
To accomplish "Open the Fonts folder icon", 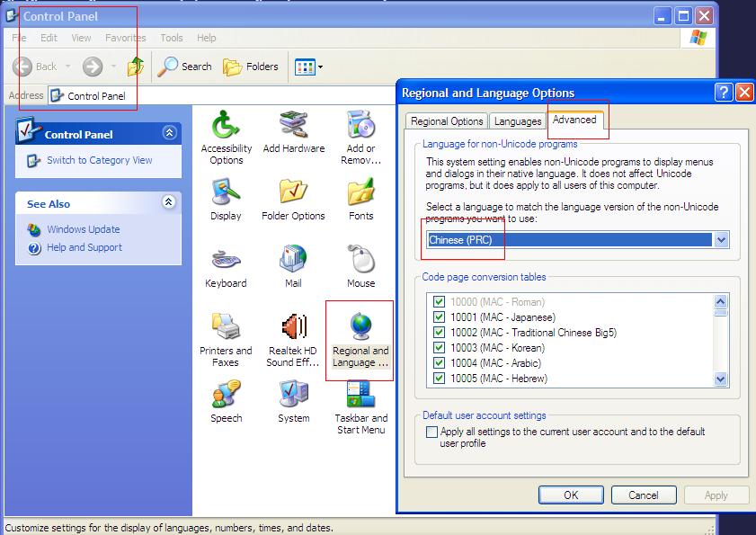I will click(x=360, y=192).
